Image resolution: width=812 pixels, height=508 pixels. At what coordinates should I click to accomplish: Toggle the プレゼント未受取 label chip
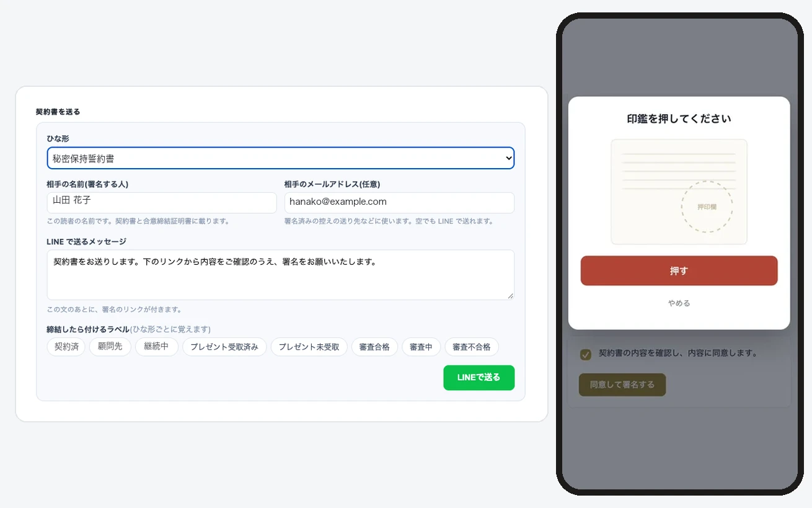309,347
